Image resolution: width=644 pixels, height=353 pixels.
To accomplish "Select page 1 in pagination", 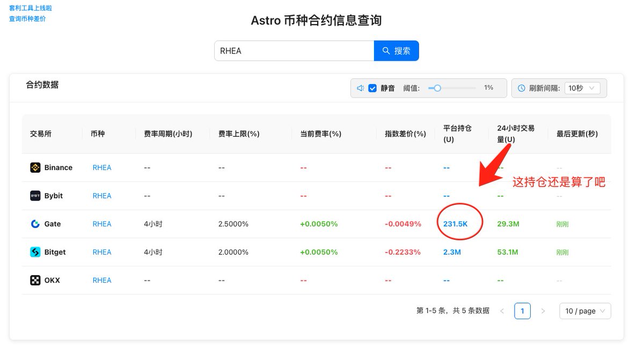I will tap(522, 311).
